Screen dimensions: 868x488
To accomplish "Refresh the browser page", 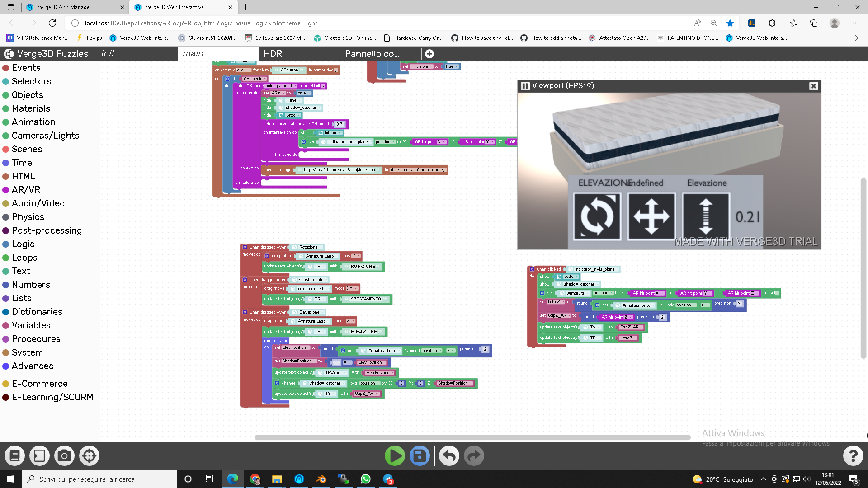I will [52, 23].
